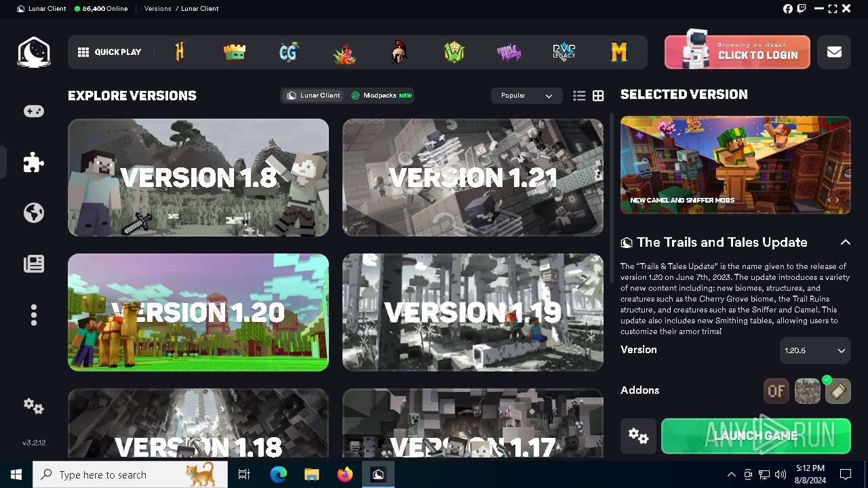Open the mail inbox envelope
Image resolution: width=868 pixels, height=488 pixels.
(x=834, y=52)
